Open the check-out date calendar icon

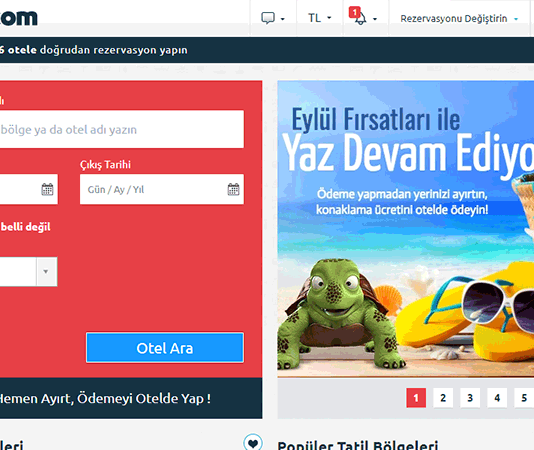click(233, 189)
